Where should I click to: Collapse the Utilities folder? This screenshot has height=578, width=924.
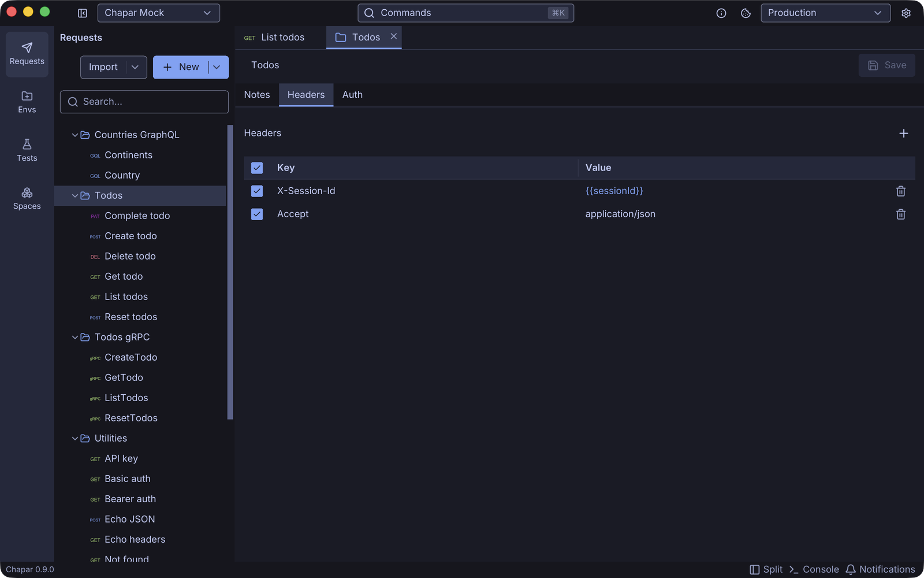[74, 438]
